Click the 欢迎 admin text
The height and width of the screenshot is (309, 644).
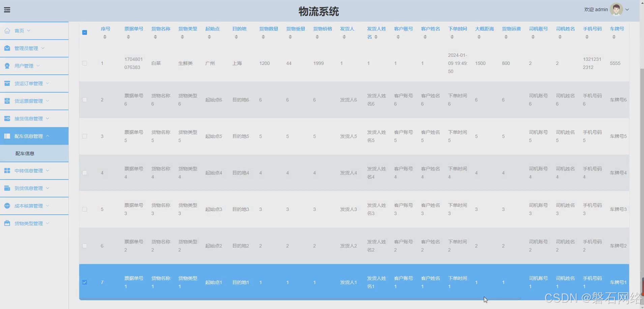tap(596, 9)
